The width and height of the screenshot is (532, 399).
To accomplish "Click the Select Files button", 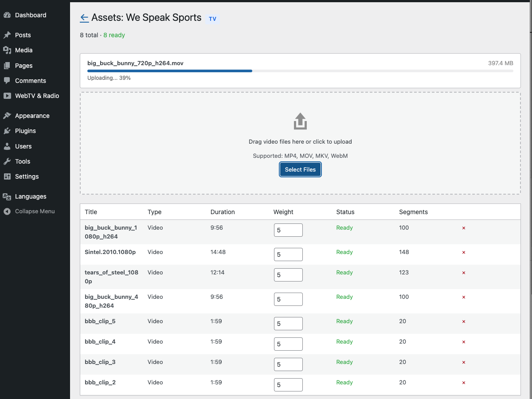I will point(300,169).
